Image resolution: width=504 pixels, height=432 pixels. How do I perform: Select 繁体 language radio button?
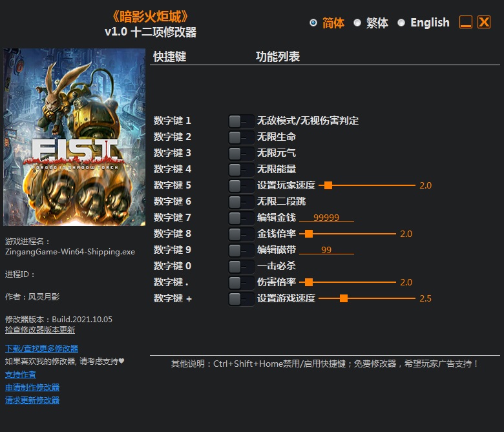pos(357,23)
